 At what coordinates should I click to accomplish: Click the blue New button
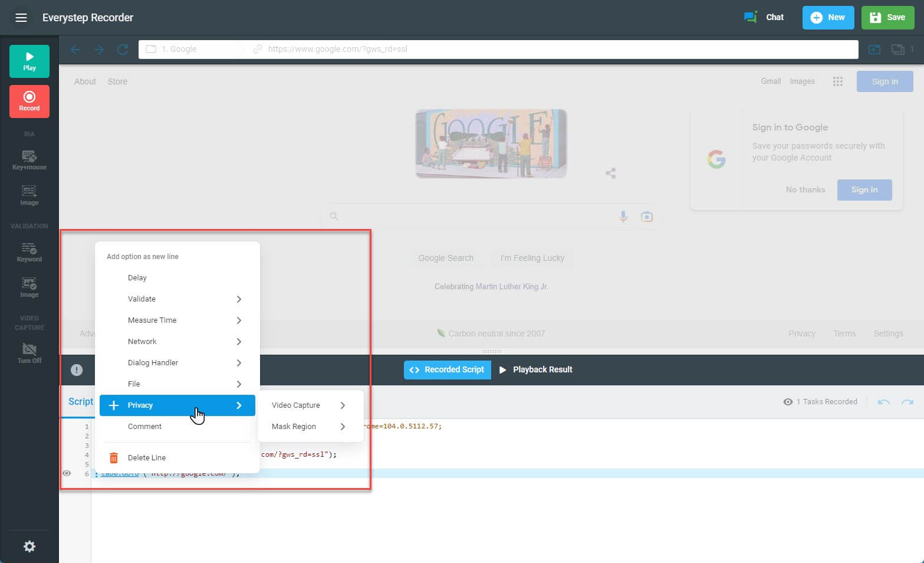click(828, 18)
